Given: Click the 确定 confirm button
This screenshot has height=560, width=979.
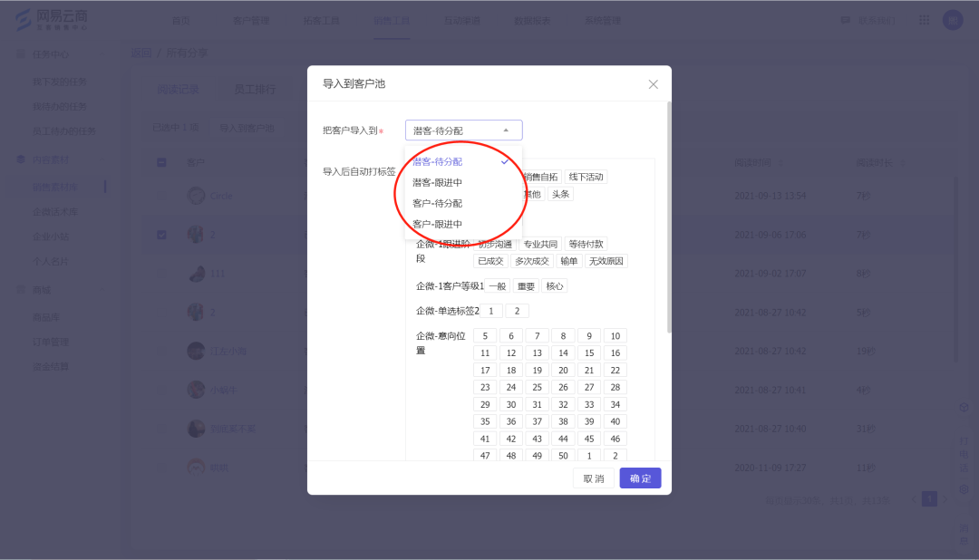Looking at the screenshot, I should click(x=640, y=478).
